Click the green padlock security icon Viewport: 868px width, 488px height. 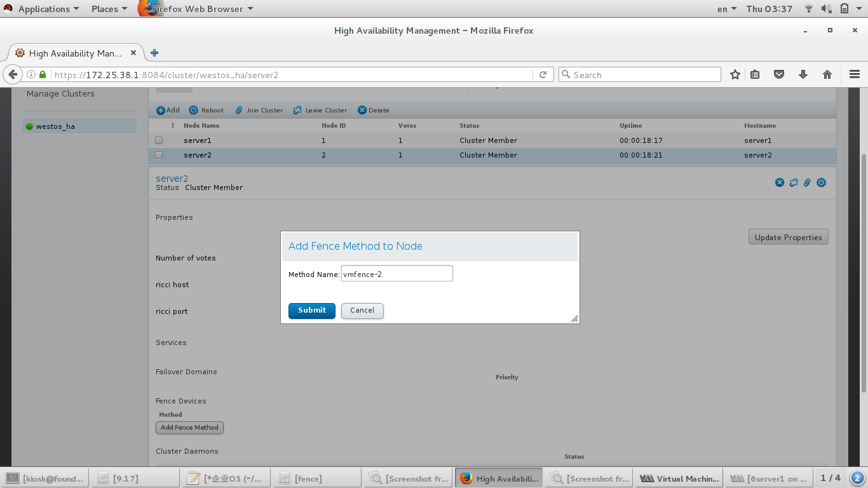[x=43, y=74]
